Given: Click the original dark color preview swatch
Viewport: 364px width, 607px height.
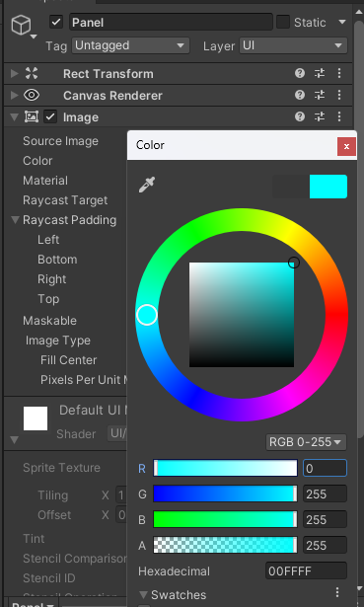Looking at the screenshot, I should [291, 187].
